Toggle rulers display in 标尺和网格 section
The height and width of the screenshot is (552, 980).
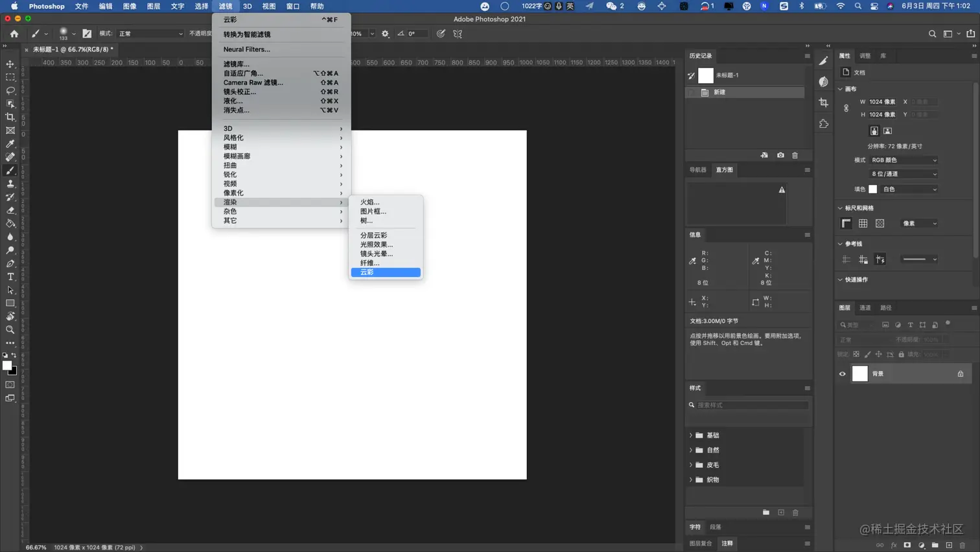click(x=846, y=223)
